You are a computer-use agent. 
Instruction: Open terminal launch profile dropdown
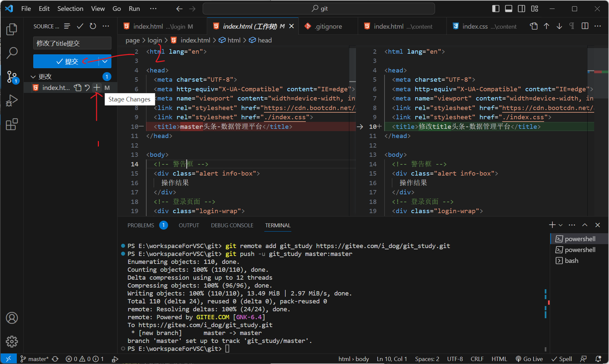pyautogui.click(x=561, y=225)
